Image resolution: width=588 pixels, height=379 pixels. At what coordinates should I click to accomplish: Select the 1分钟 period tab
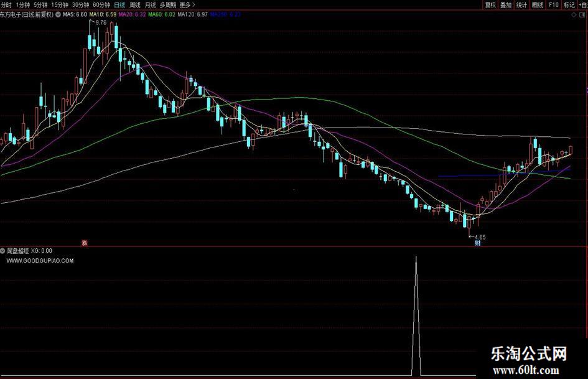[x=22, y=5]
